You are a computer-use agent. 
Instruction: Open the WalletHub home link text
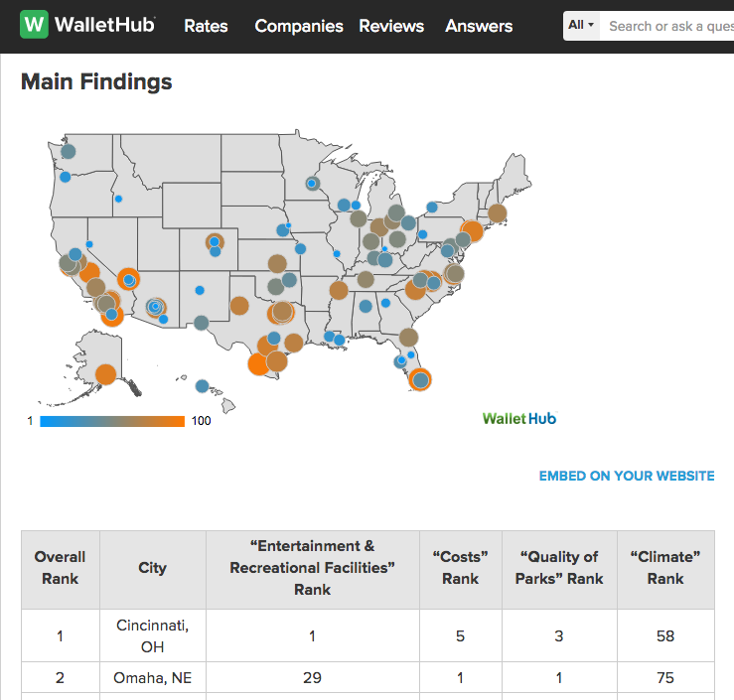point(104,25)
